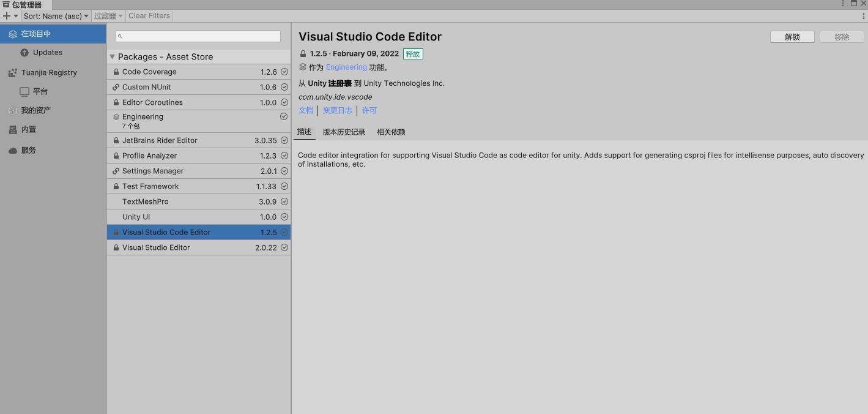Click the layers icon beside Engineering
Viewport: 868px width, 414px height.
tap(116, 116)
